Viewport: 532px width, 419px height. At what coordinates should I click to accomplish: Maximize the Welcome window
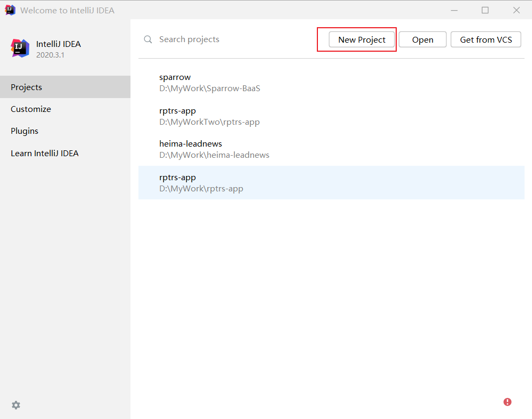[485, 10]
